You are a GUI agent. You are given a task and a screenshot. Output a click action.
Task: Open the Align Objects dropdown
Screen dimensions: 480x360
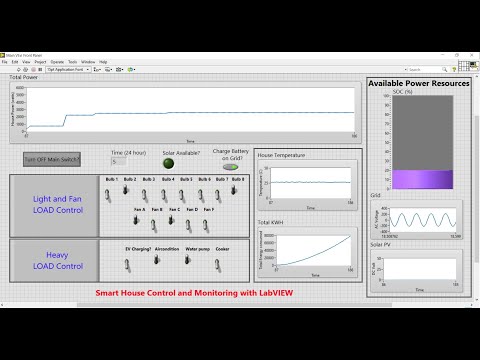97,69
